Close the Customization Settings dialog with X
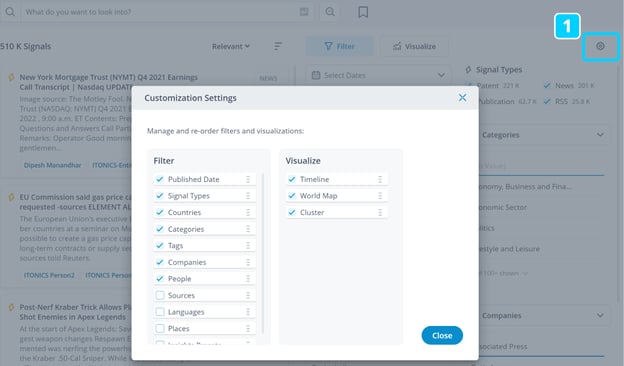The width and height of the screenshot is (624, 366). click(x=462, y=97)
